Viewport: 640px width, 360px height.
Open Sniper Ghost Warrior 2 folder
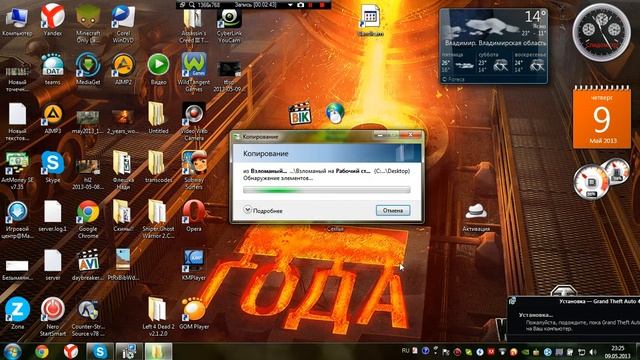click(x=157, y=212)
